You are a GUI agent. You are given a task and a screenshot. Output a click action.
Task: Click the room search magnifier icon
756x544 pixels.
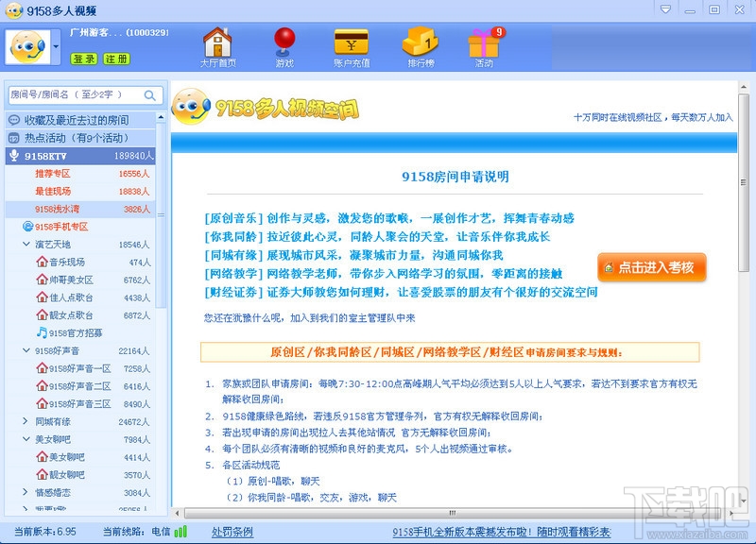tap(150, 95)
